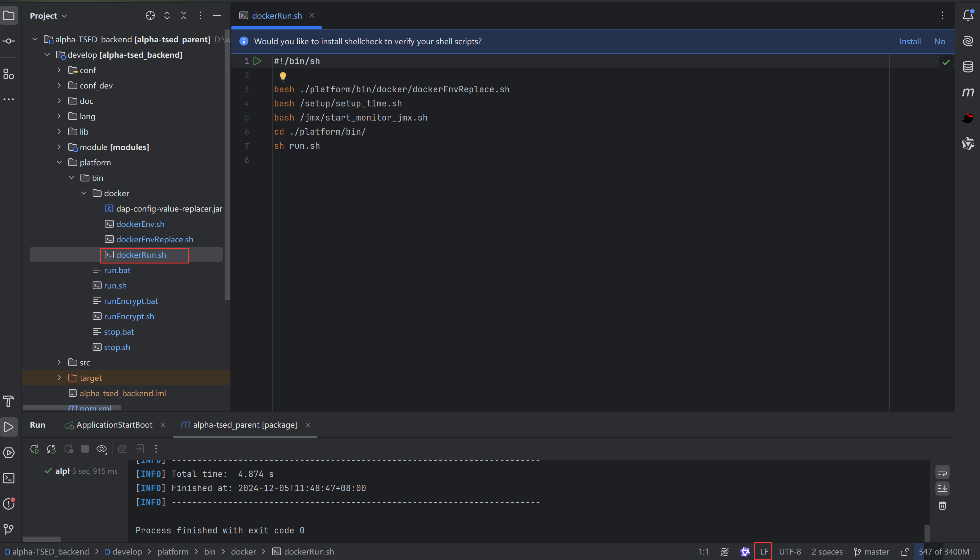Toggle scroll to end in console
The image size is (980, 560).
coord(942,489)
